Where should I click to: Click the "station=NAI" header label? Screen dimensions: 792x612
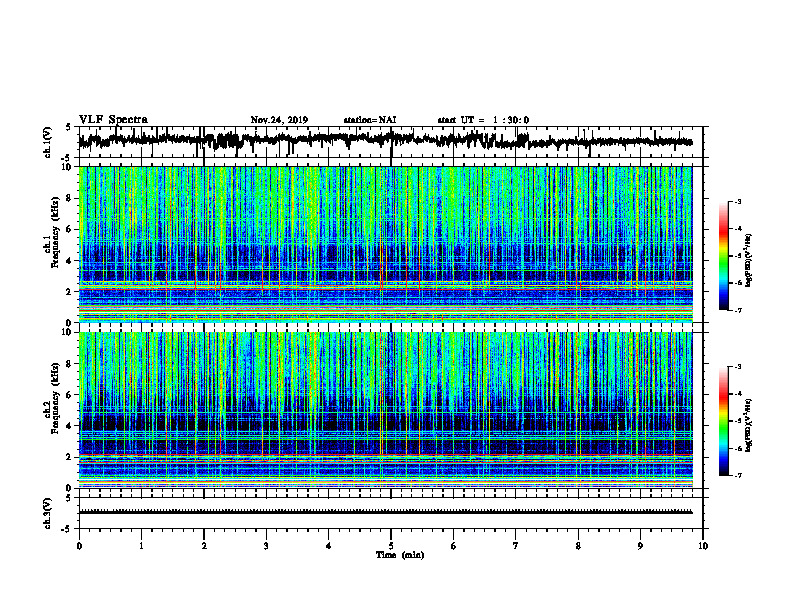(x=370, y=120)
